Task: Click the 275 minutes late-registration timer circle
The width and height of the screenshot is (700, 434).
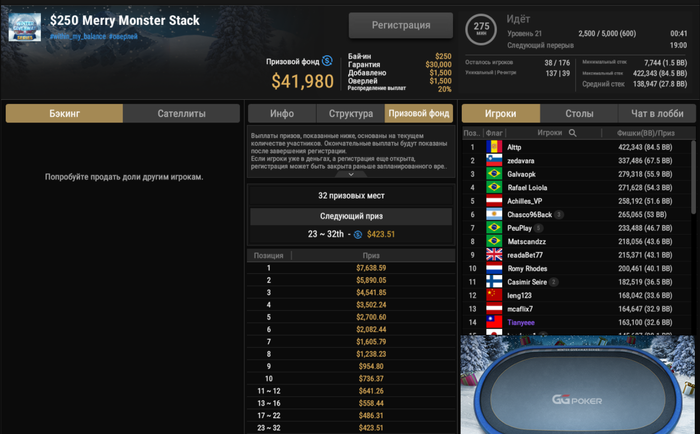Action: click(x=481, y=29)
